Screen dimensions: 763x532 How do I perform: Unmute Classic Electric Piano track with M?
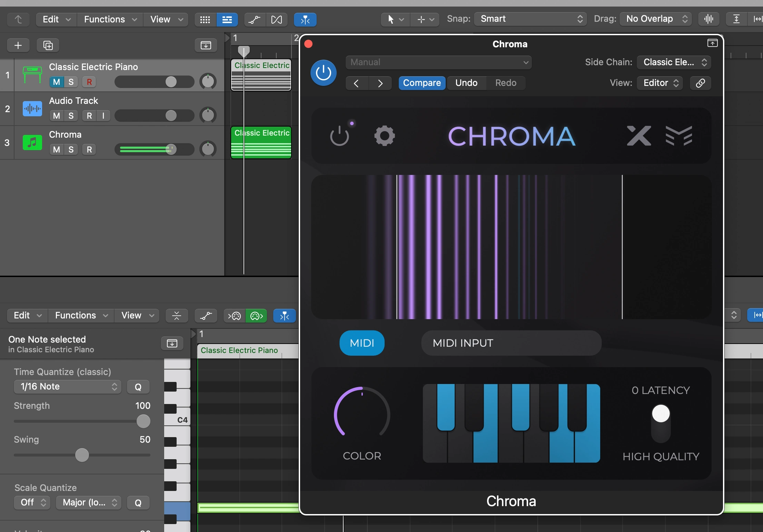pos(57,82)
